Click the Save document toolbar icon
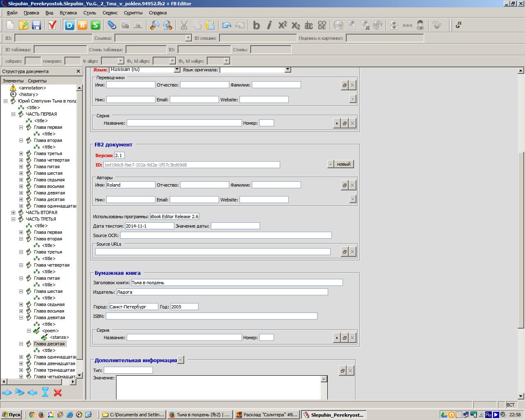The width and height of the screenshot is (525, 420). point(37,25)
